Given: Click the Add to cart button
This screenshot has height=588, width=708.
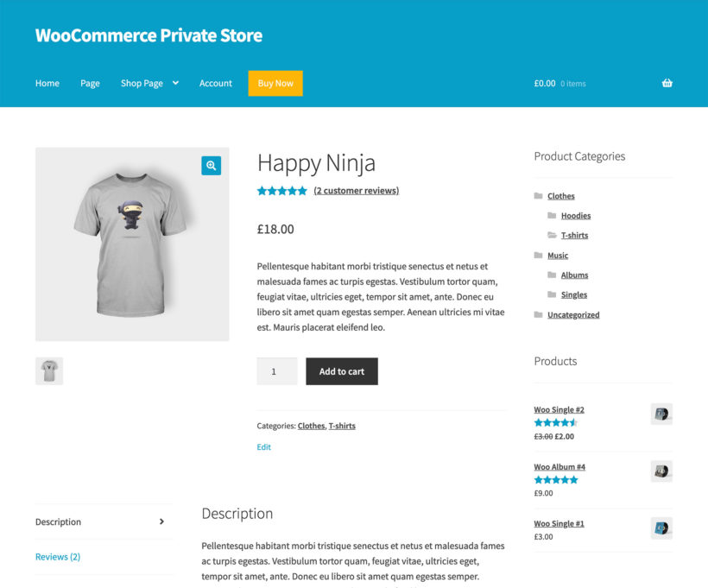Looking at the screenshot, I should (341, 370).
